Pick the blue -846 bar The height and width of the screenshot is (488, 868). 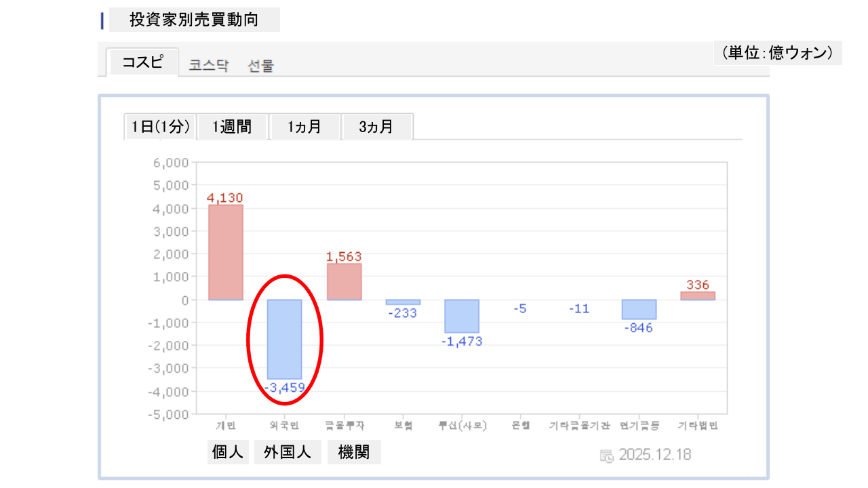pyautogui.click(x=639, y=309)
